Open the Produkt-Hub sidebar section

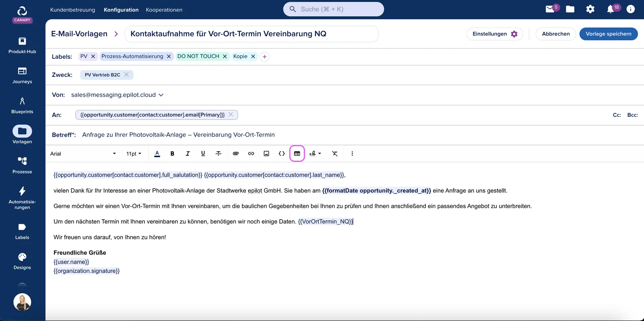tap(22, 45)
